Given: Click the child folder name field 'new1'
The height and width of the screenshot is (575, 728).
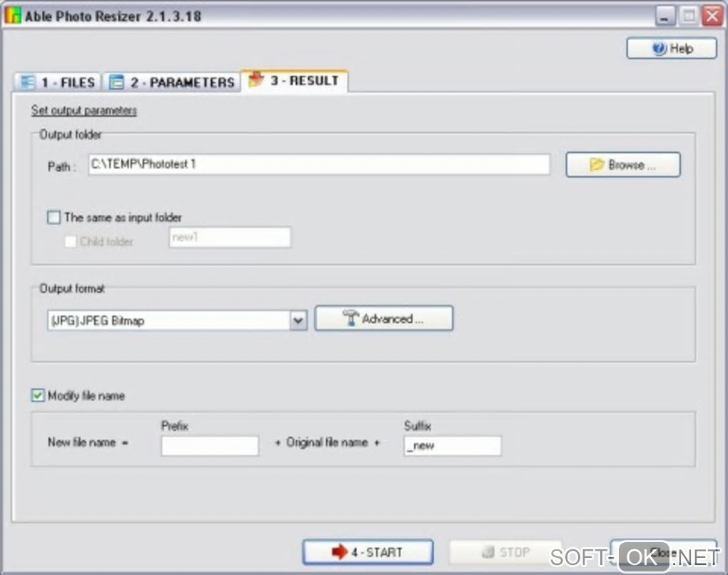Looking at the screenshot, I should tap(230, 238).
